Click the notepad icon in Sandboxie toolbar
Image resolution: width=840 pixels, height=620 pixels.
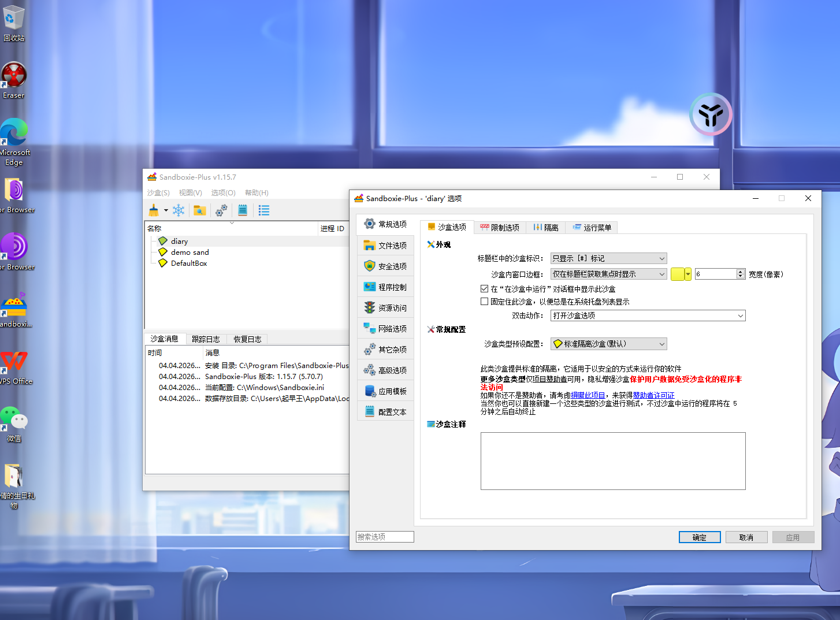point(243,210)
